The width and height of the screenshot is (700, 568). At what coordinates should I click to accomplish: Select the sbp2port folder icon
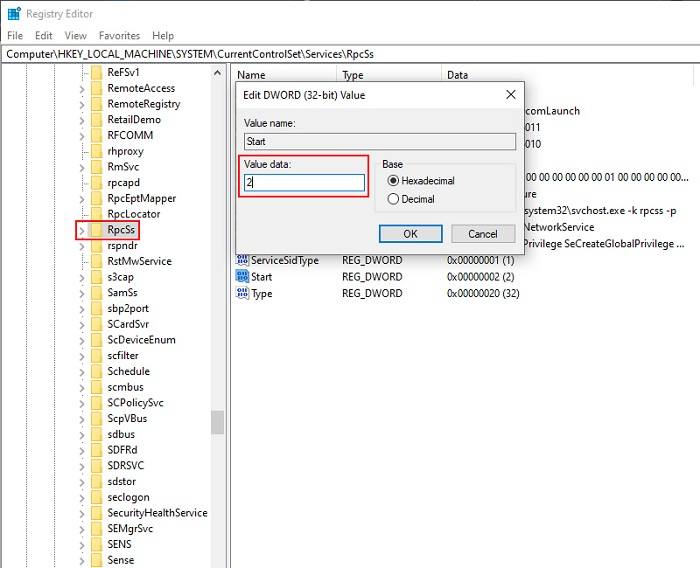point(96,309)
